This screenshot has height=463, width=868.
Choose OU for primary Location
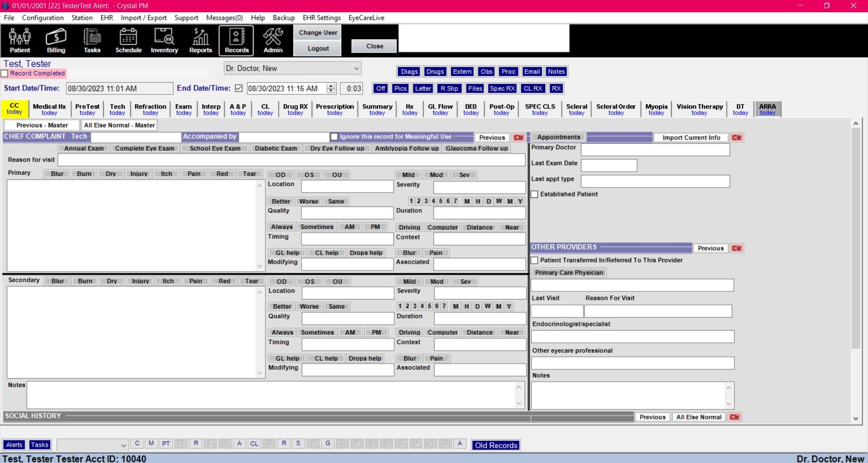tap(337, 175)
